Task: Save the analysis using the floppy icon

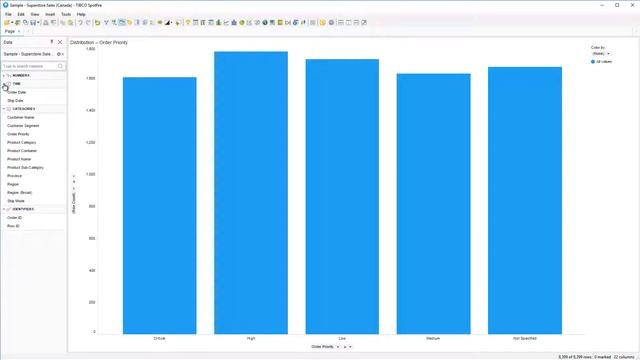Action: tap(33, 22)
